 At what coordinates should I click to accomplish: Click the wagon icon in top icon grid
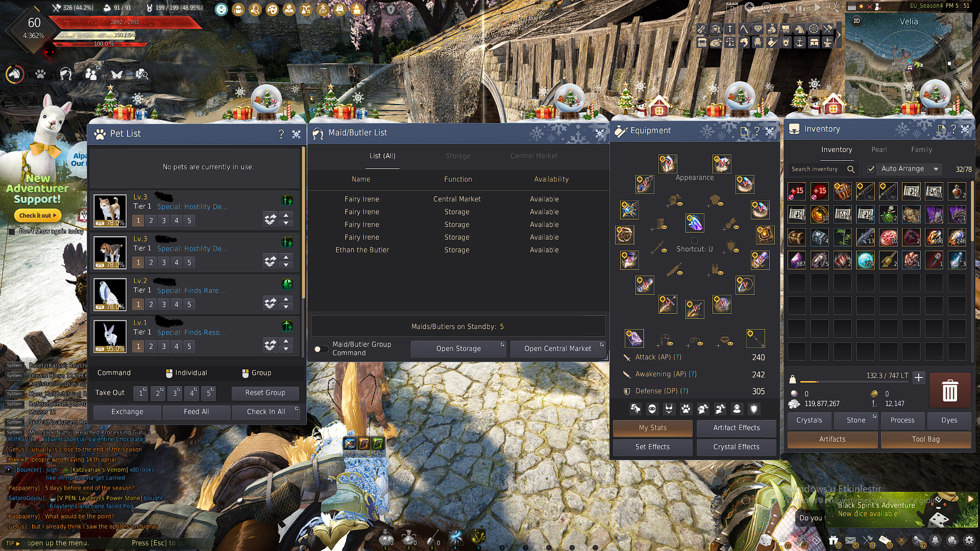pos(786,29)
